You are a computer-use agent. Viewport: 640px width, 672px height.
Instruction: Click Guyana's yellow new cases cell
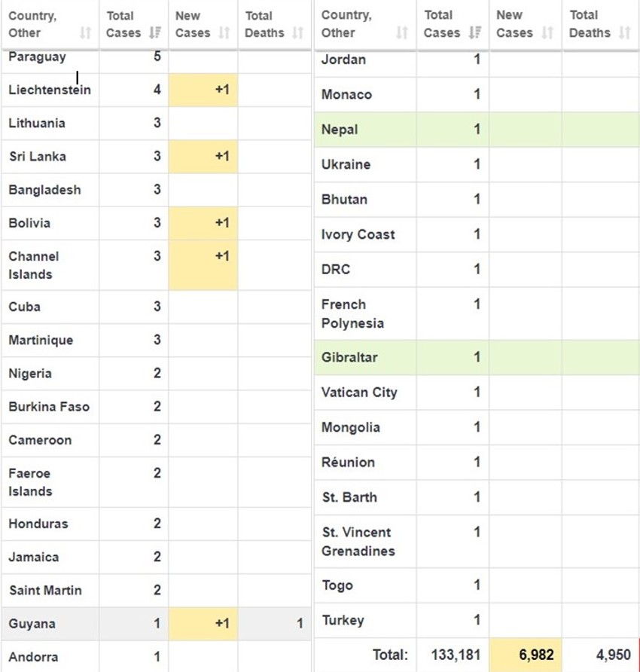(x=203, y=624)
